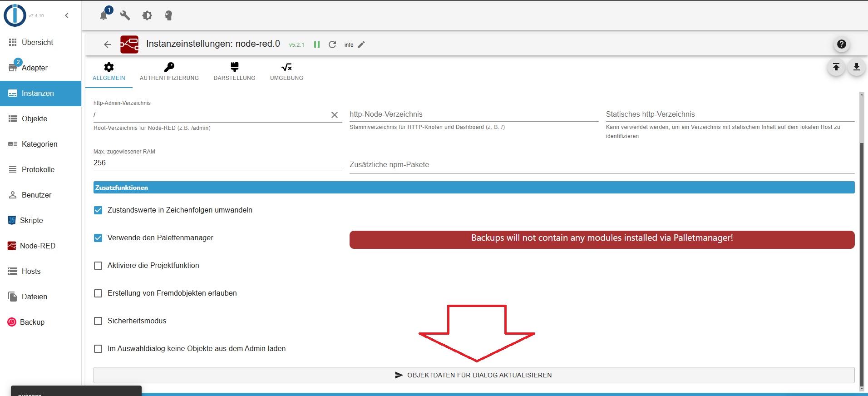Open the Darstellung tab
This screenshot has width=868, height=396.
235,72
